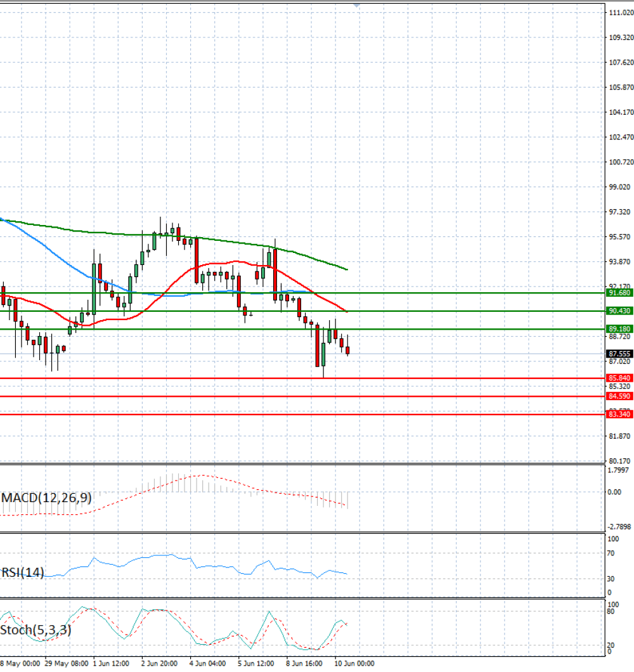This screenshot has width=634, height=672.
Task: Click the RSI 70 level scale label
Action: [611, 553]
